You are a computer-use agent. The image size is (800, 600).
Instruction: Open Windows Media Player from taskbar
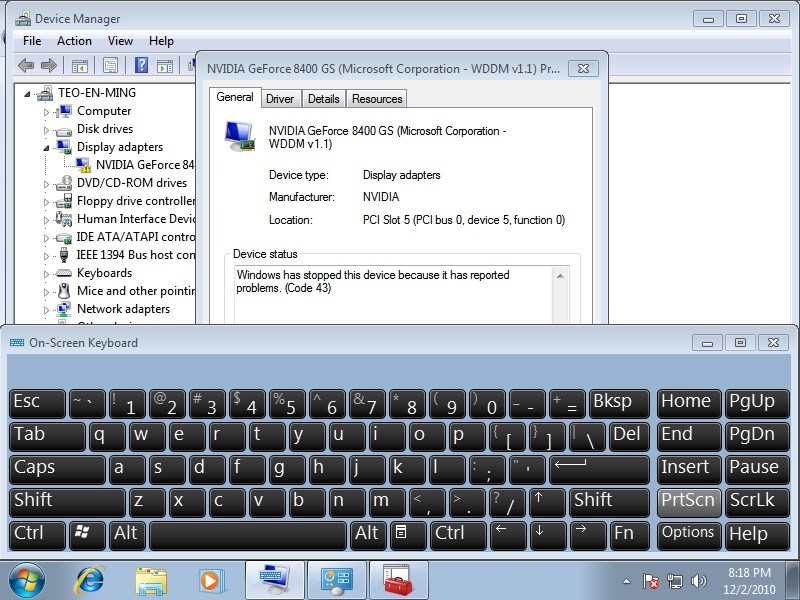(211, 580)
